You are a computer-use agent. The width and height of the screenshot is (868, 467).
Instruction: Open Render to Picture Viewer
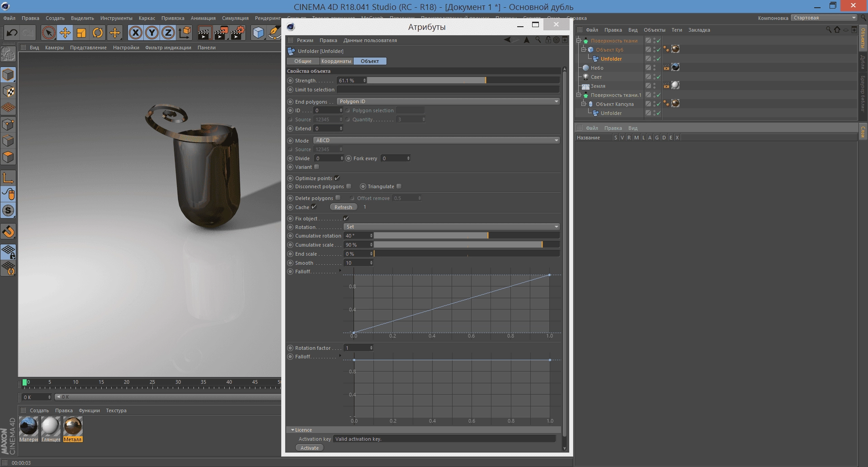(221, 33)
